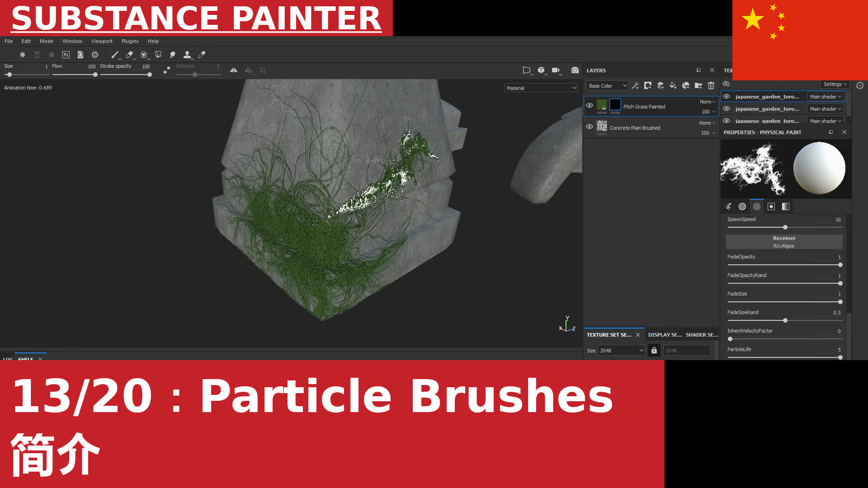Screen dimensions: 868x488
Task: Select the Material picker eyedropper
Action: click(202, 55)
